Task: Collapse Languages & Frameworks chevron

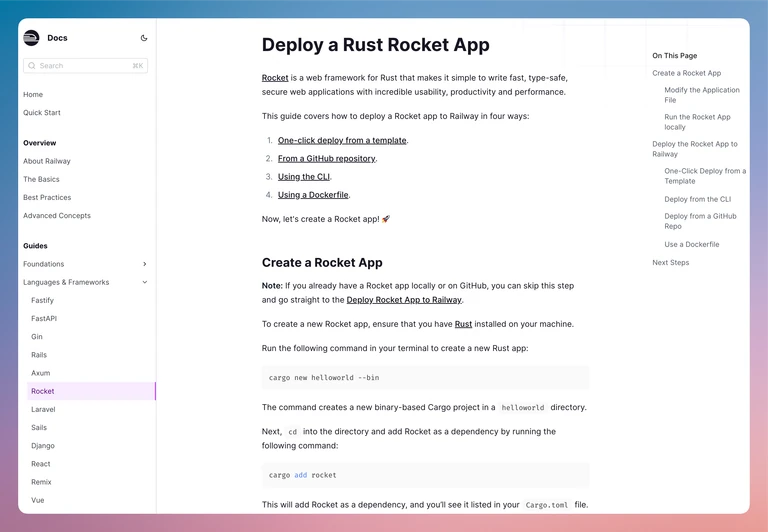Action: point(144,282)
